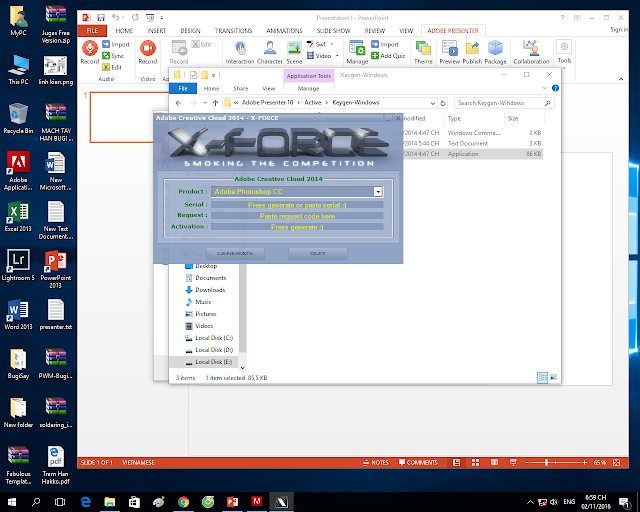Image resolution: width=640 pixels, height=512 pixels.
Task: Click QUIT button in X-FORCE window
Action: pos(318,254)
